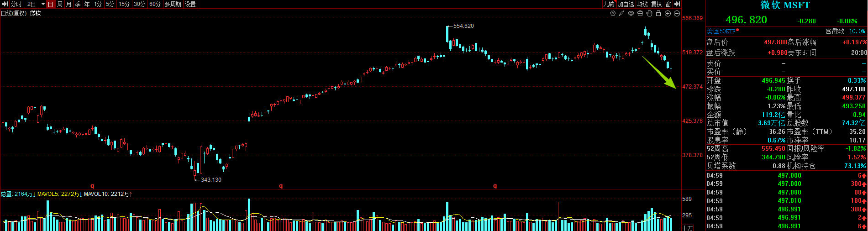The width and height of the screenshot is (868, 231).
Task: Open chart settings gear icon
Action: point(613,14)
